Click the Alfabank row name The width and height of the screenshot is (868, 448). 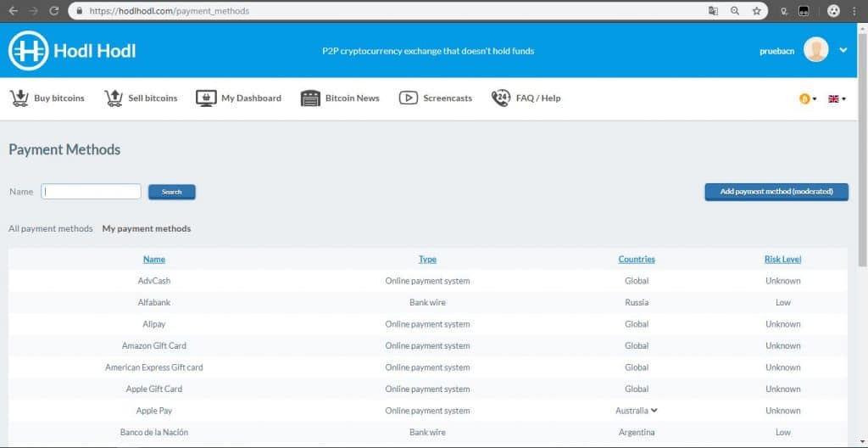[154, 303]
